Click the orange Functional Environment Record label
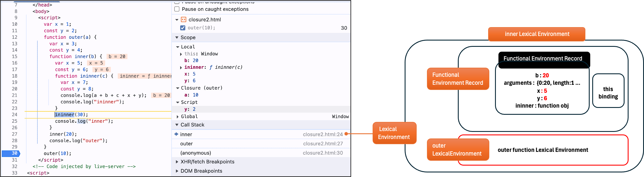This screenshot has width=644, height=177. tap(458, 79)
